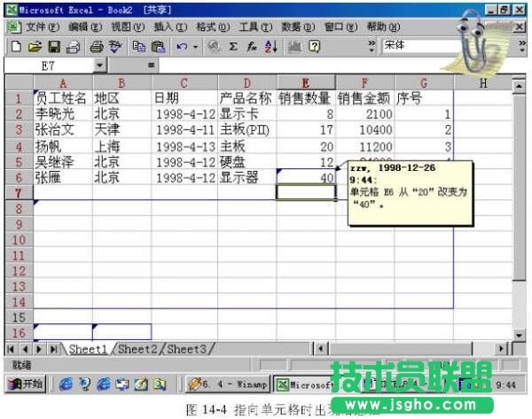The height and width of the screenshot is (419, 532).
Task: Expand More Buttons chevron at toolbar end
Action: [522, 46]
